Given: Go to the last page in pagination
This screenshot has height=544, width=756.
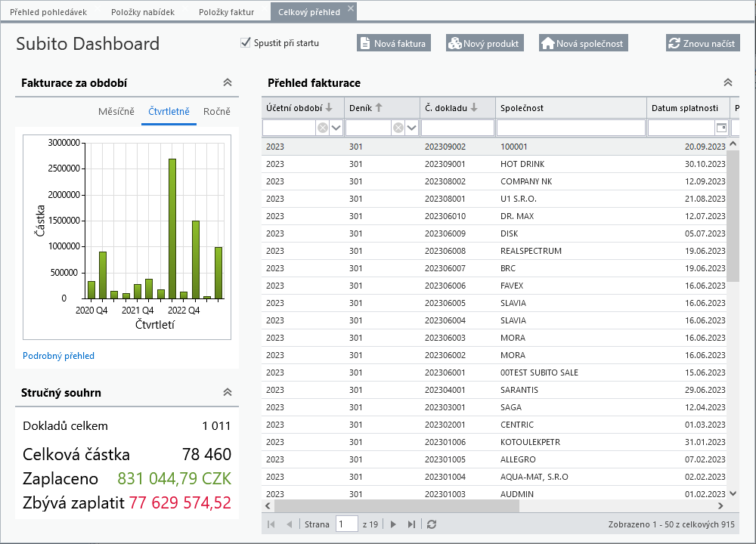Looking at the screenshot, I should click(x=411, y=524).
